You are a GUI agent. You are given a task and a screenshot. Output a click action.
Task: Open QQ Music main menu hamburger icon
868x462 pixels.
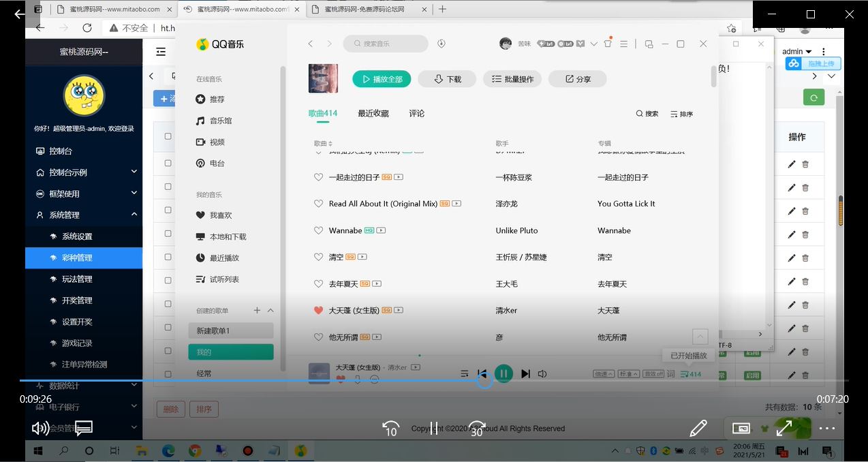click(x=623, y=44)
